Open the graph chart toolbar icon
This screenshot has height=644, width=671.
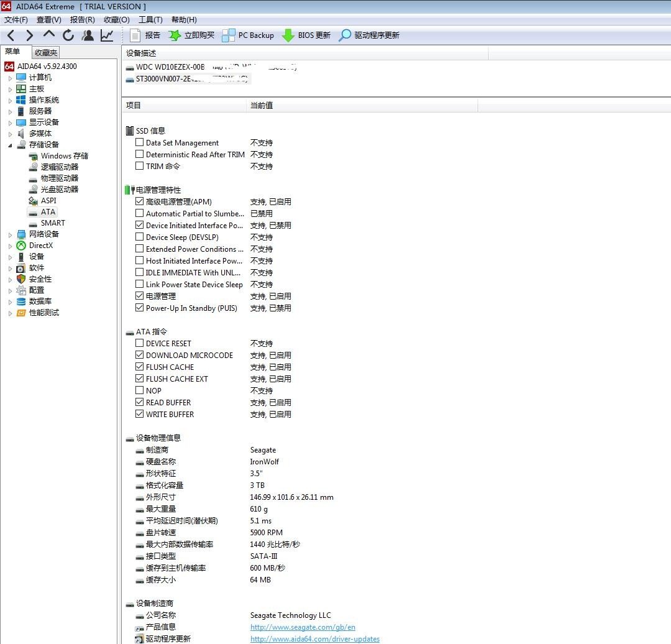point(107,35)
